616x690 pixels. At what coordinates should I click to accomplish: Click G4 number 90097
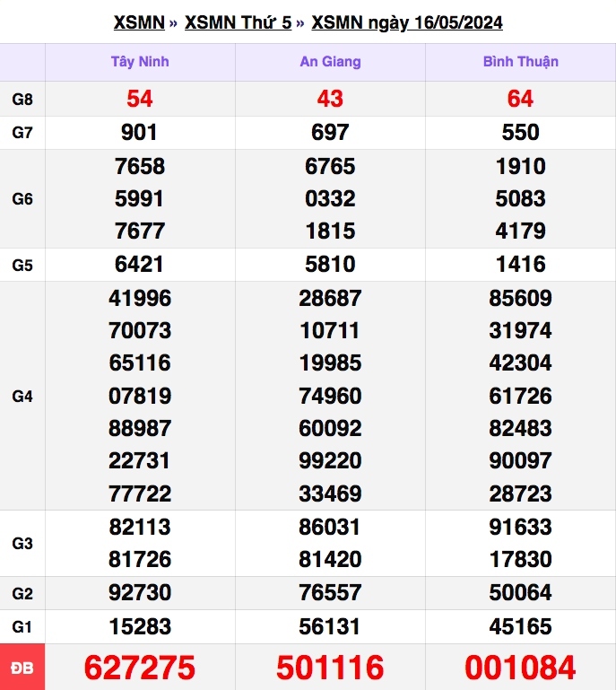(521, 461)
